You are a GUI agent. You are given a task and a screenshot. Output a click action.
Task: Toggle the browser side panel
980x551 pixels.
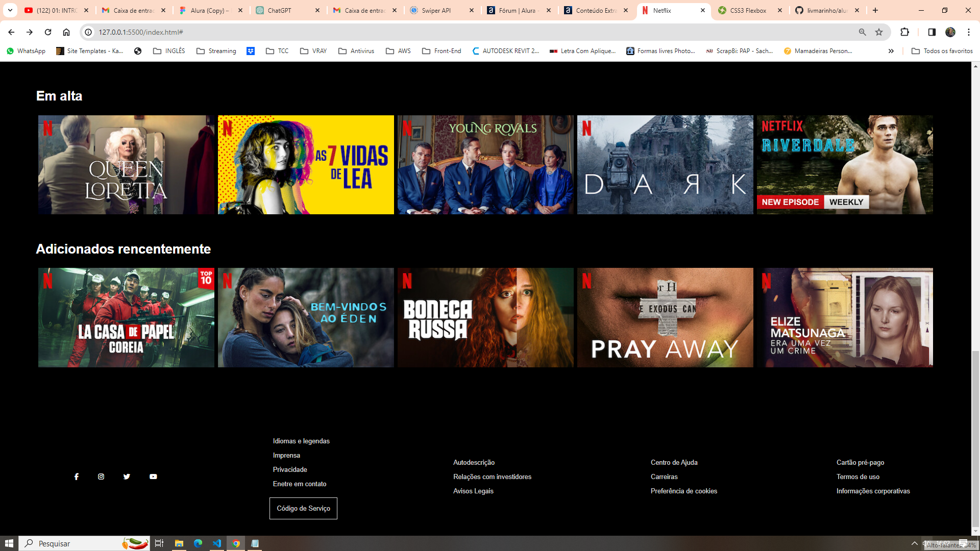(932, 32)
